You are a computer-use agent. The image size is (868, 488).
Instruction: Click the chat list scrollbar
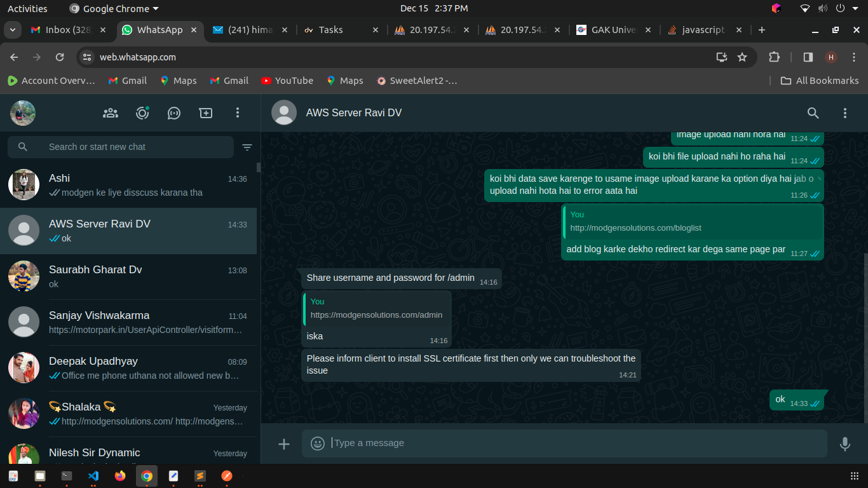pyautogui.click(x=259, y=167)
